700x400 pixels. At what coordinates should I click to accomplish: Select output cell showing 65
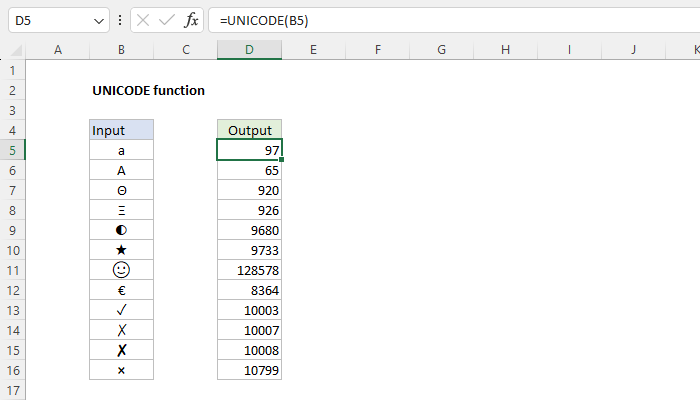250,171
